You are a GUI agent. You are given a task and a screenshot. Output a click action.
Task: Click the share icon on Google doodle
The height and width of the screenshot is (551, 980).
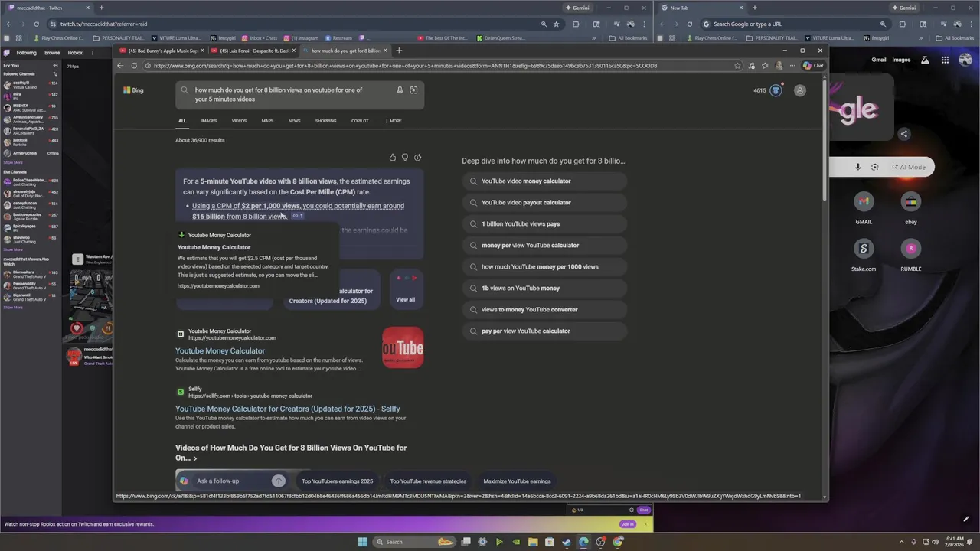(x=904, y=134)
